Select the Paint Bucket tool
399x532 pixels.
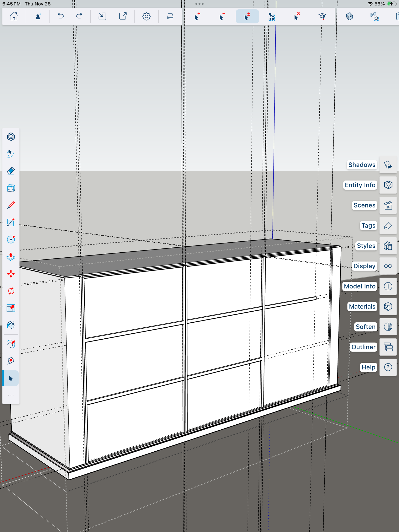click(11, 325)
